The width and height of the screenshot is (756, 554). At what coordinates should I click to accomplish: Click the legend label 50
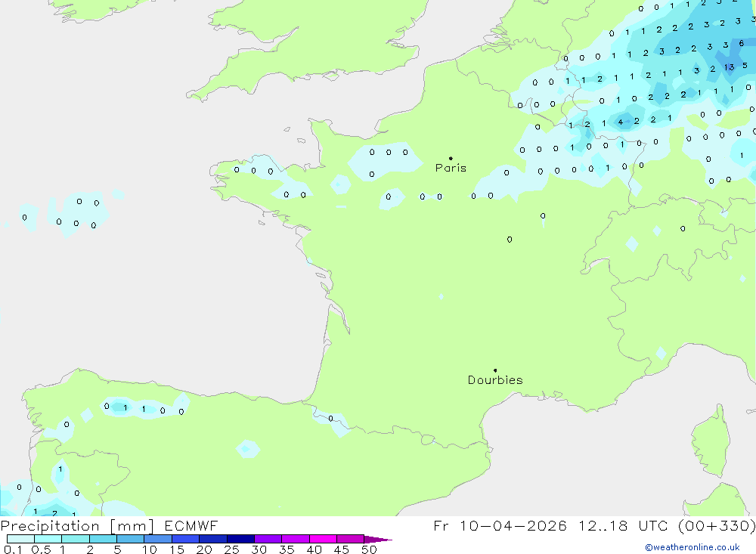[369, 550]
